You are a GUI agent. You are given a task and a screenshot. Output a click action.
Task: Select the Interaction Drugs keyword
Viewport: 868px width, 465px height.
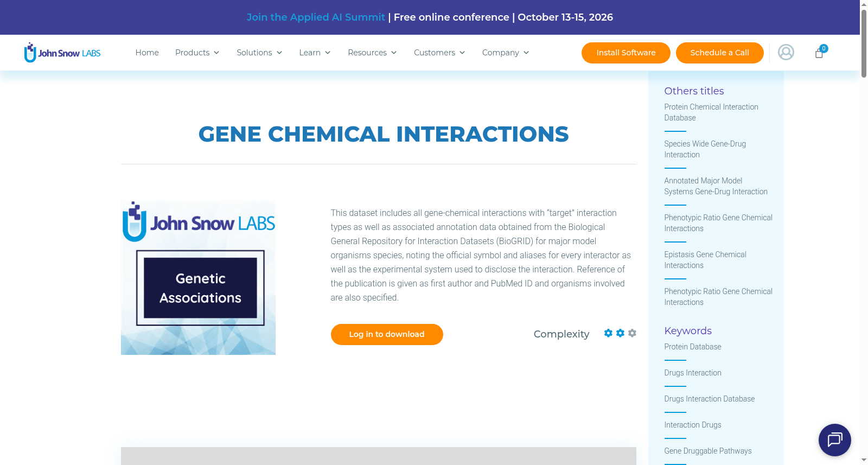tap(693, 425)
